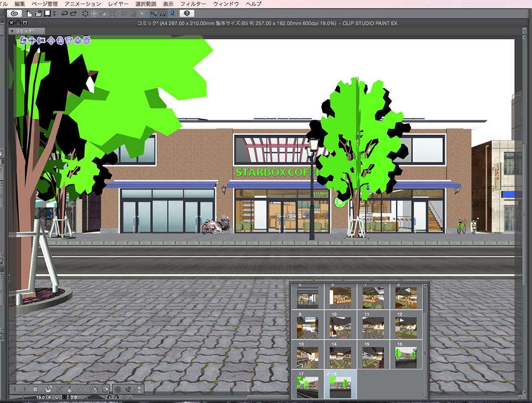532x403 pixels.
Task: Open the 表示 menu
Action: [168, 4]
